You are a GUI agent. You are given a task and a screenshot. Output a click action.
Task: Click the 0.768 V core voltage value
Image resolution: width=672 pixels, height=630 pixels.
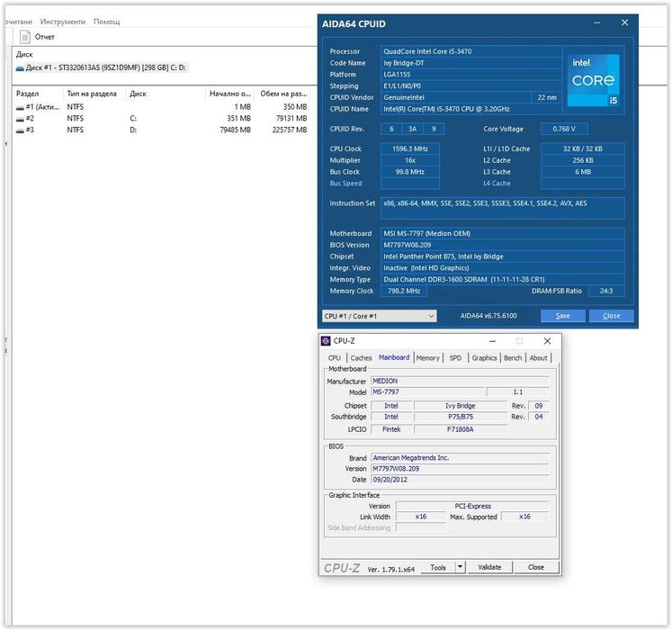pyautogui.click(x=564, y=129)
